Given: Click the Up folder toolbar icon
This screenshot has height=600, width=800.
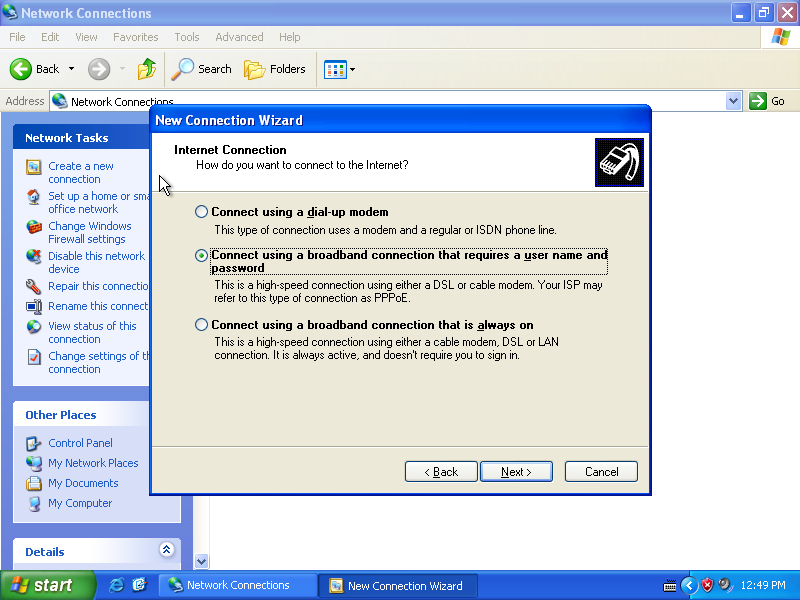Looking at the screenshot, I should (147, 69).
